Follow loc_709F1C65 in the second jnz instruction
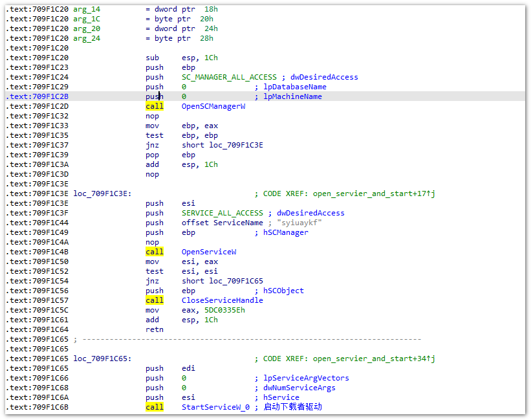531x420 pixels. click(236, 281)
